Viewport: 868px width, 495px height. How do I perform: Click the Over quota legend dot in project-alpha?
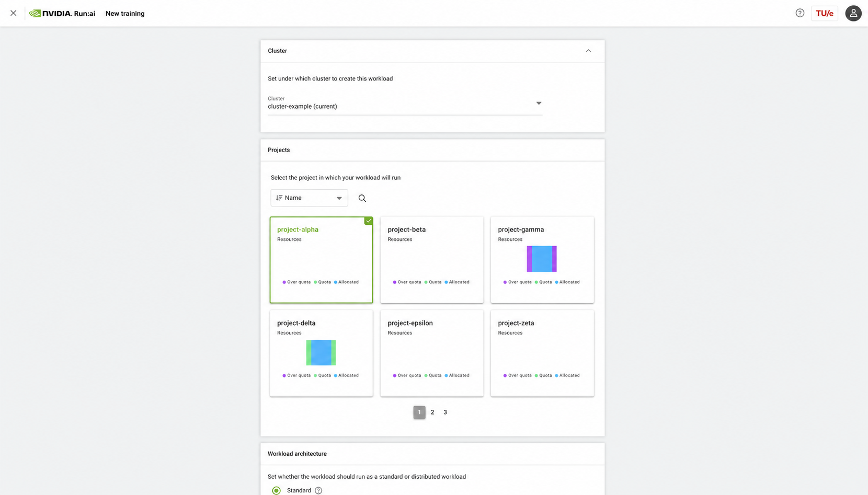[x=284, y=282]
